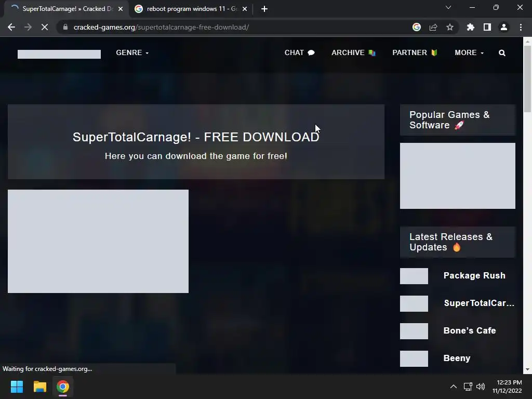Click the Beeny thumbnail
The width and height of the screenshot is (532, 399).
pos(414,358)
